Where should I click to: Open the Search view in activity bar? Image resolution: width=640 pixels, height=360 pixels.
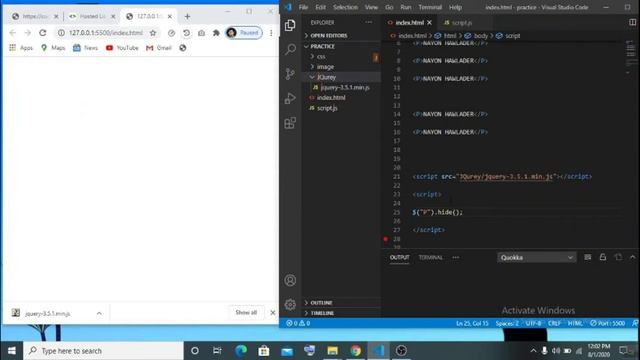pos(290,49)
